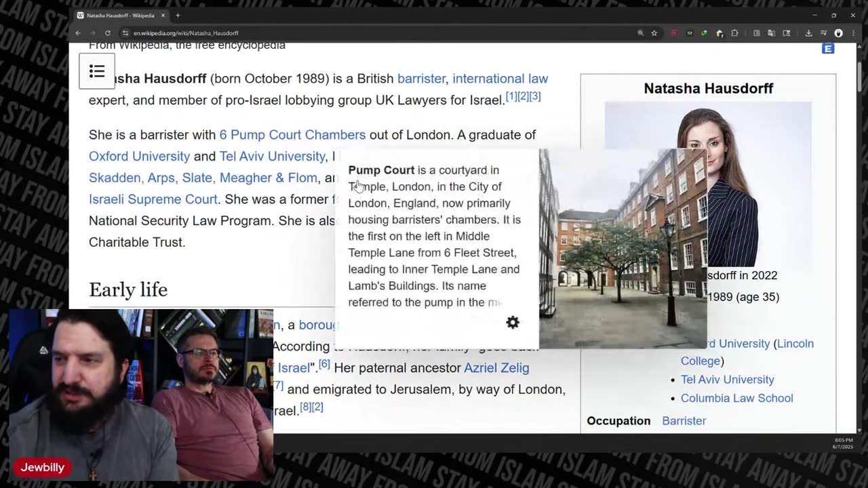Open the Oxford University article link

pyautogui.click(x=139, y=156)
